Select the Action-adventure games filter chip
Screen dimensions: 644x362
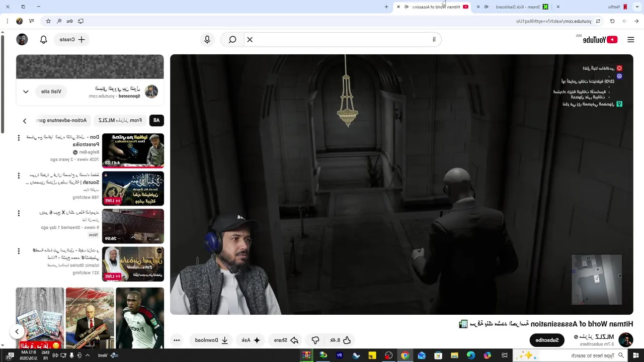[x=62, y=120]
